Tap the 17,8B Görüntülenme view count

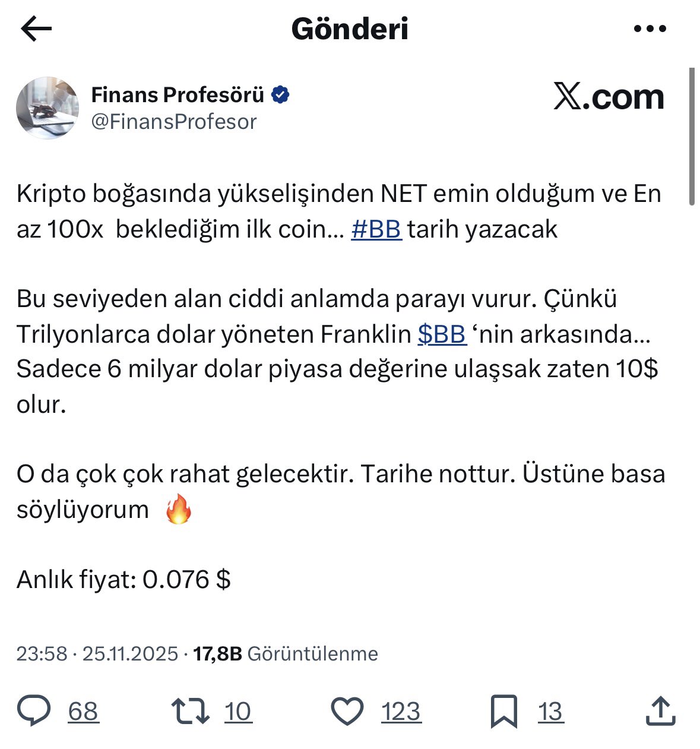[286, 654]
